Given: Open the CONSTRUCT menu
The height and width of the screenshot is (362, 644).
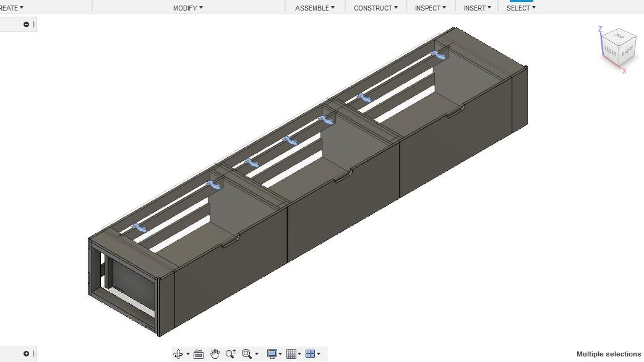Looking at the screenshot, I should pos(376,8).
